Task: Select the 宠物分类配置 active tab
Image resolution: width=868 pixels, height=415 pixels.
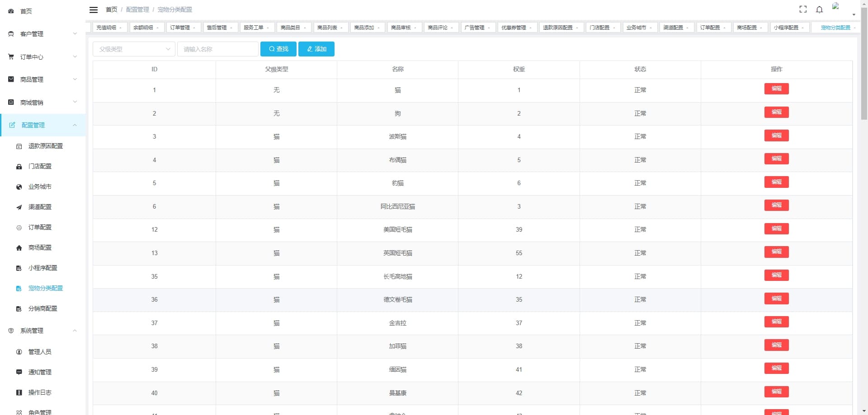Action: pyautogui.click(x=835, y=28)
